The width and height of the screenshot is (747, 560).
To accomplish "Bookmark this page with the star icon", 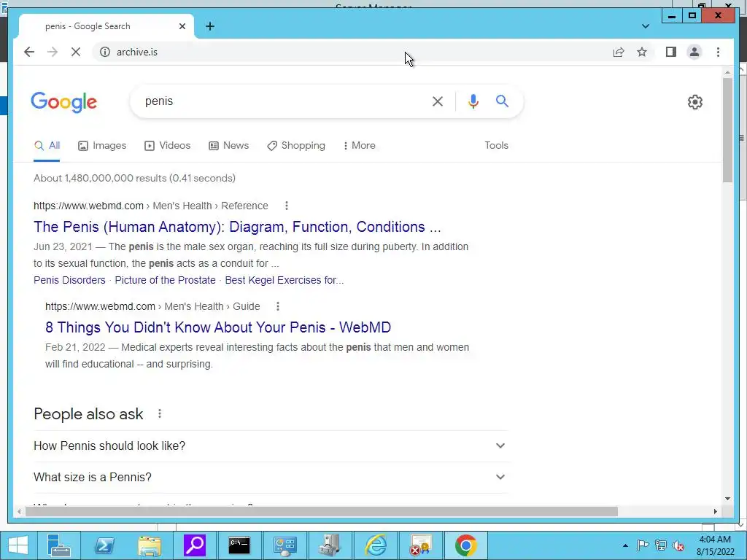I will [x=642, y=52].
